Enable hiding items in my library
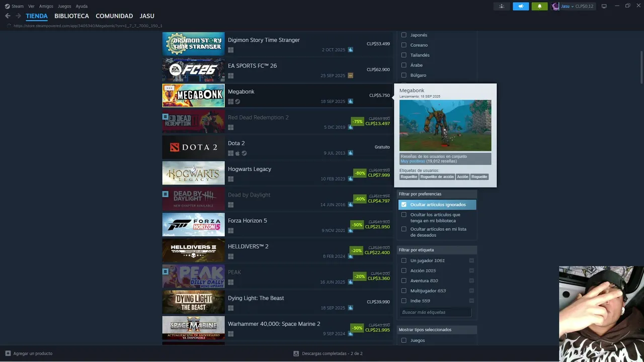Image resolution: width=644 pixels, height=362 pixels. [404, 215]
